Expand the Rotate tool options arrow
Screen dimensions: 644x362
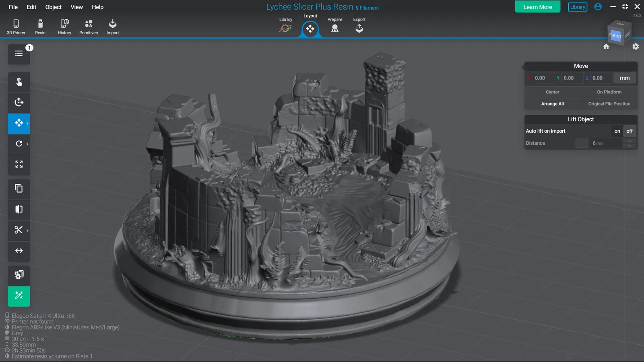click(27, 144)
